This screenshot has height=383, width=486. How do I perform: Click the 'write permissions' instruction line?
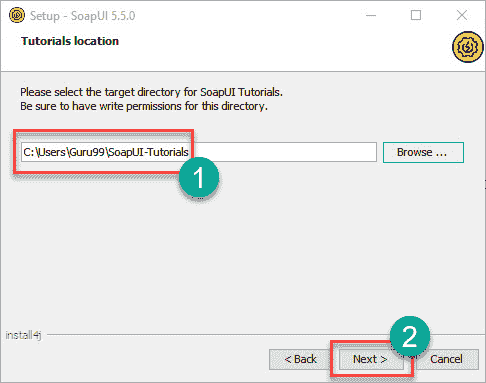[144, 106]
